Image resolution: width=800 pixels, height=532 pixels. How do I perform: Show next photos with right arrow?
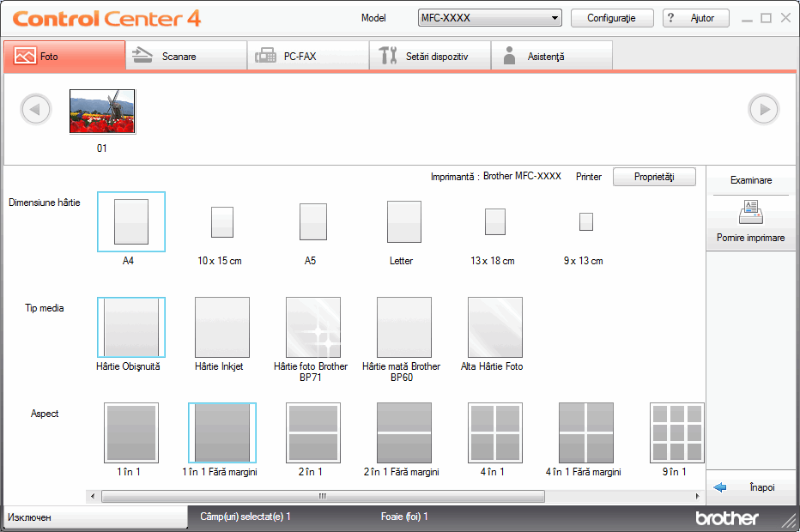click(764, 109)
